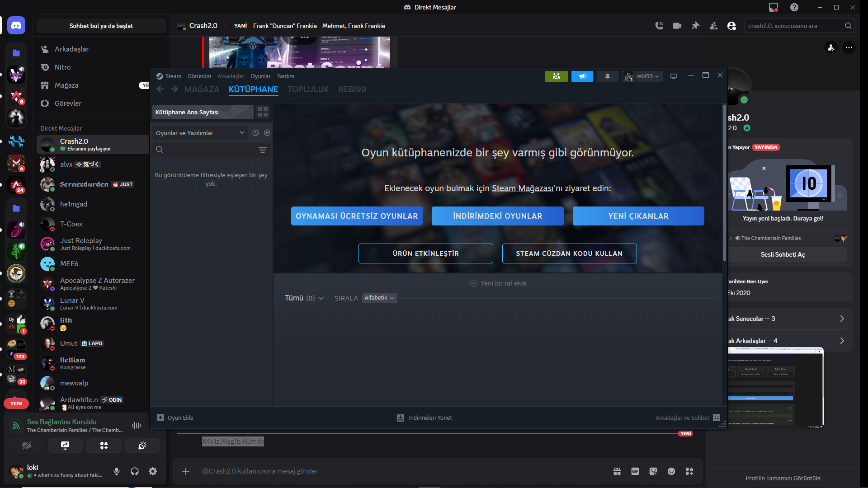Open the Oyunlar menu in Steam
Image resolution: width=868 pixels, height=488 pixels.
[260, 76]
